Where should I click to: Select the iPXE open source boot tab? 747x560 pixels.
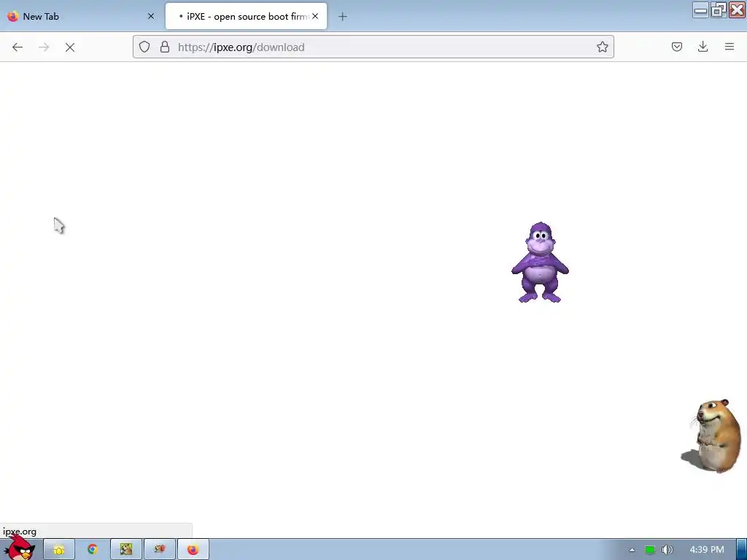(x=246, y=16)
